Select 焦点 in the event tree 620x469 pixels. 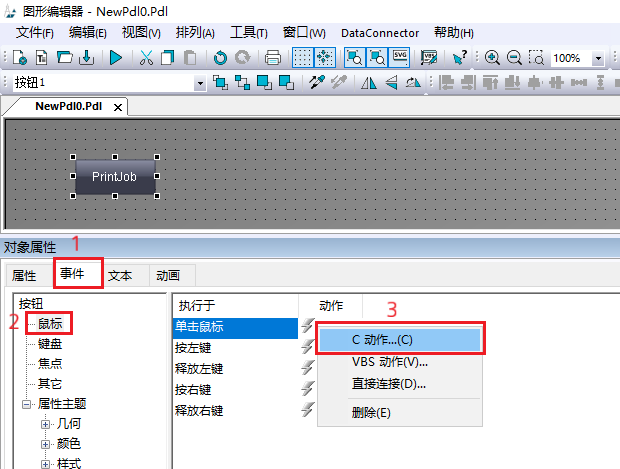pyautogui.click(x=50, y=363)
